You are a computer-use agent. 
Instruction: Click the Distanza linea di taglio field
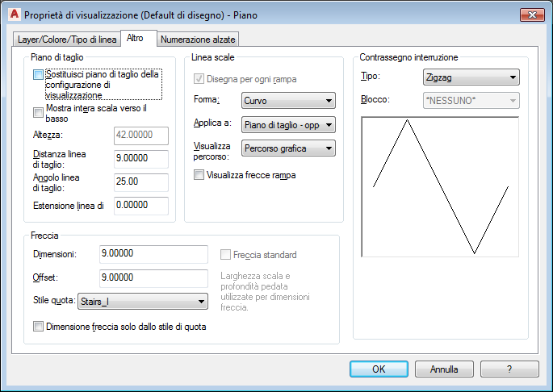(x=141, y=159)
